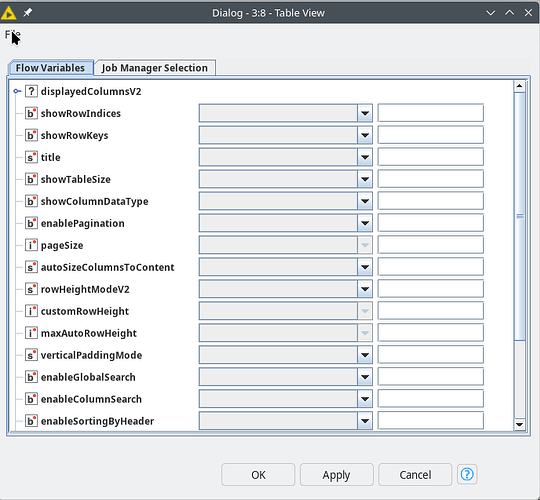Click the scrollbar down arrow
Screen dimensions: 540x500
[x=519, y=424]
